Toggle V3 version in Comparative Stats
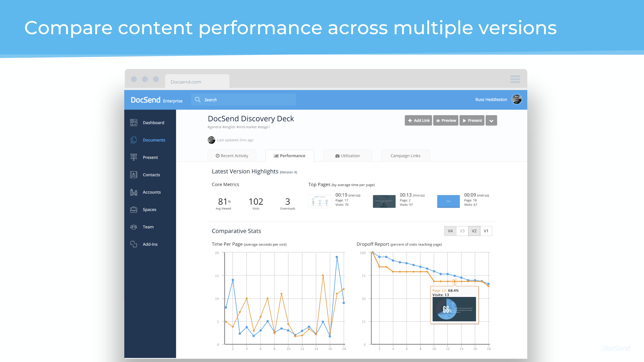Screen dimensions: 644x362 462,231
